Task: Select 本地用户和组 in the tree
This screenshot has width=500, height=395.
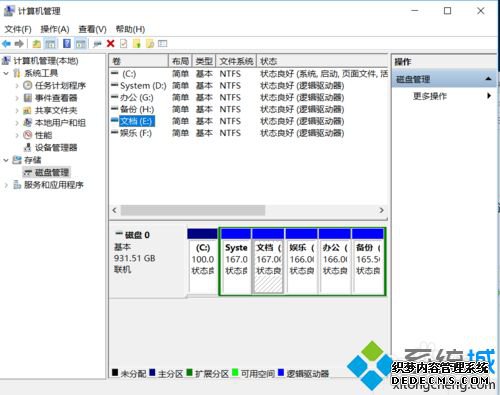Action: 60,123
